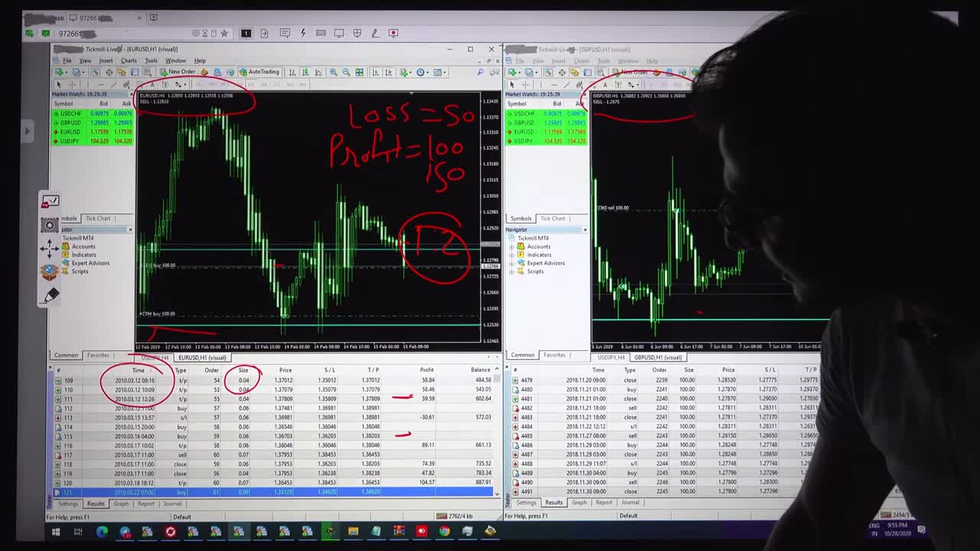980x551 pixels.
Task: Open the Periods clock dropdown in EURUSD toolbar
Action: click(422, 72)
